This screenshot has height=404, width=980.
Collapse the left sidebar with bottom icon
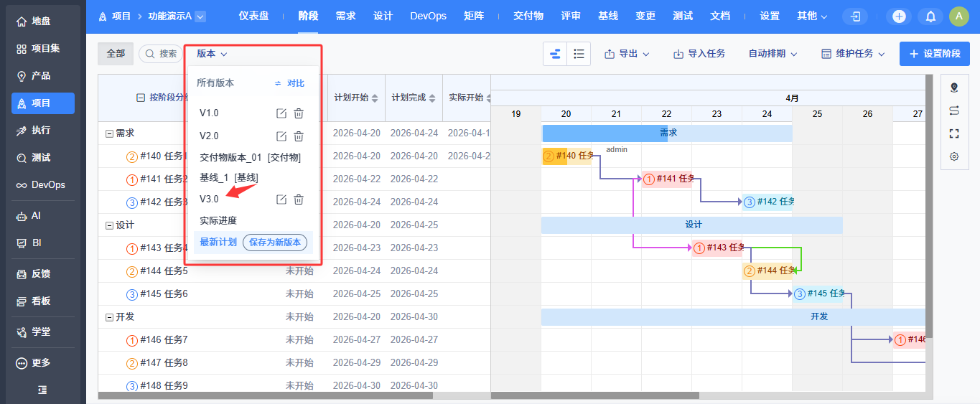[42, 390]
